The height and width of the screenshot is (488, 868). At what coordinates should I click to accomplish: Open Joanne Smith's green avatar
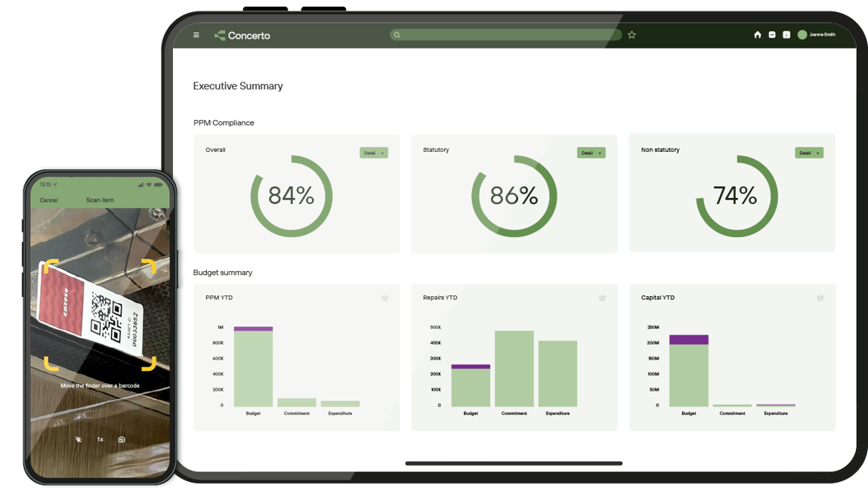(x=802, y=34)
